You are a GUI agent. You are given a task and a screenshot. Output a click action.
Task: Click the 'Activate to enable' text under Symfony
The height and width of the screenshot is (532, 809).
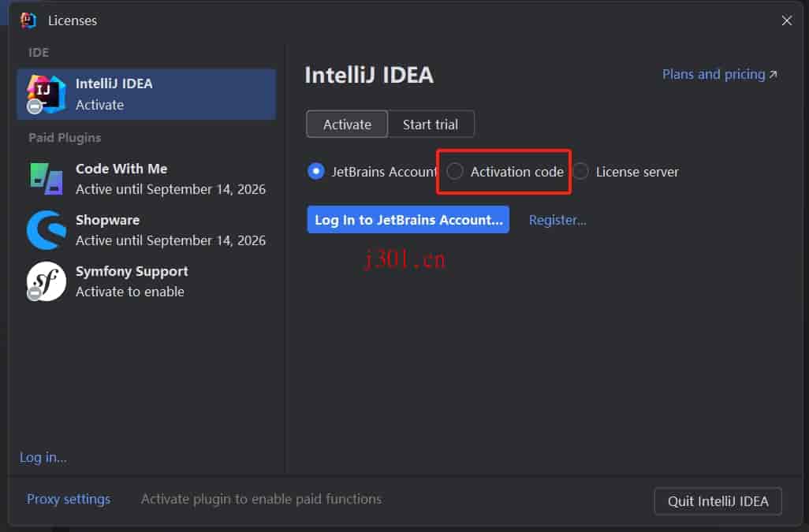pyautogui.click(x=130, y=292)
